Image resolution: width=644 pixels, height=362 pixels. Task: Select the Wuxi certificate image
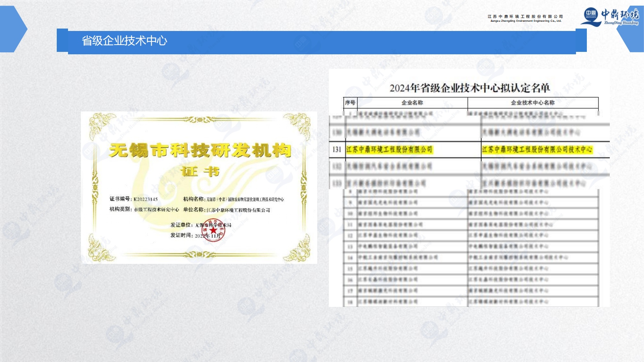[x=199, y=187]
